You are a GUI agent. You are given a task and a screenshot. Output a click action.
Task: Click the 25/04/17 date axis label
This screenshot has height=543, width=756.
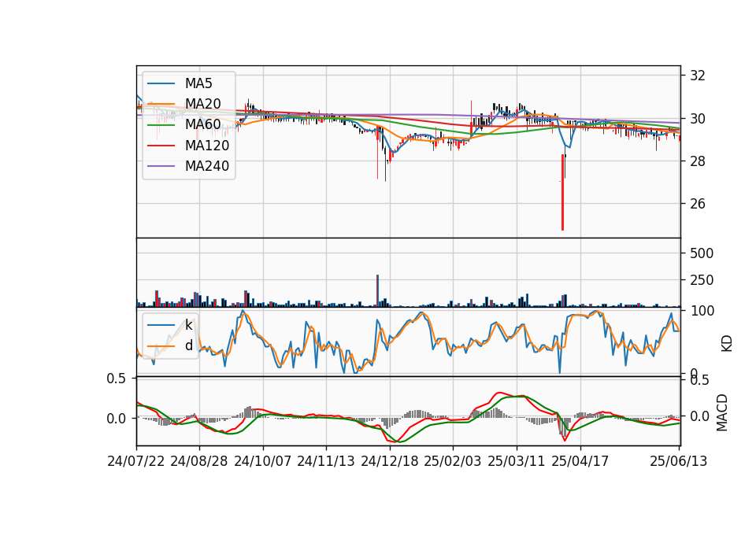pyautogui.click(x=580, y=461)
